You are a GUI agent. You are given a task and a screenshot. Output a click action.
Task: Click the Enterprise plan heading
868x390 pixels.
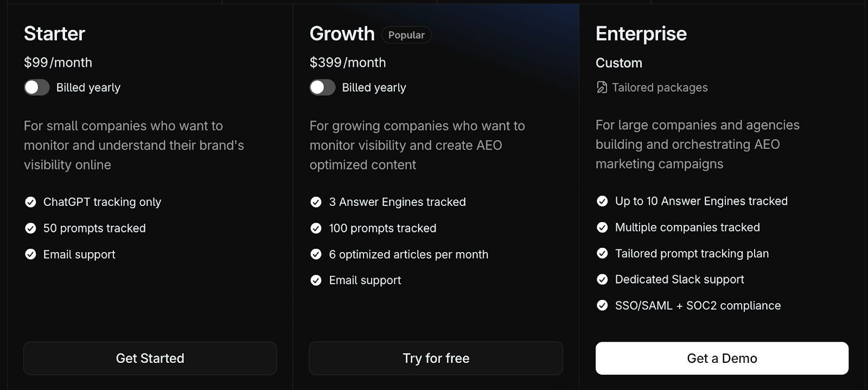coord(641,34)
